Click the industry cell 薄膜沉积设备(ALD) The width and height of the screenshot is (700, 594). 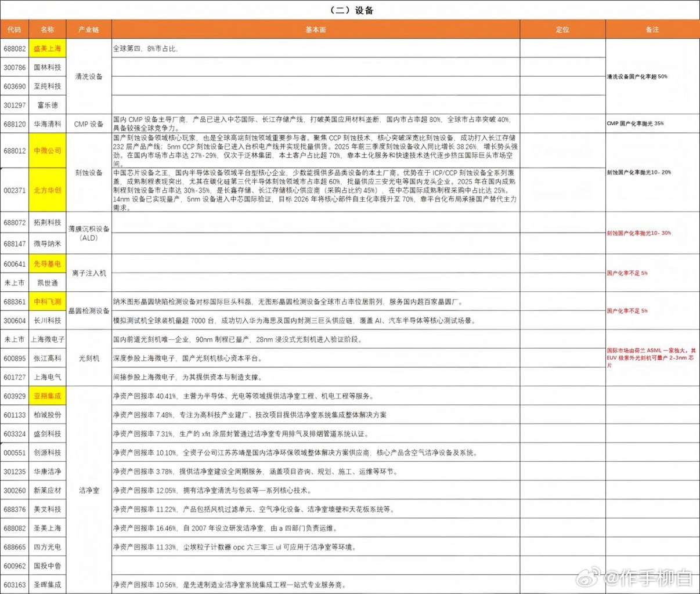(x=89, y=233)
